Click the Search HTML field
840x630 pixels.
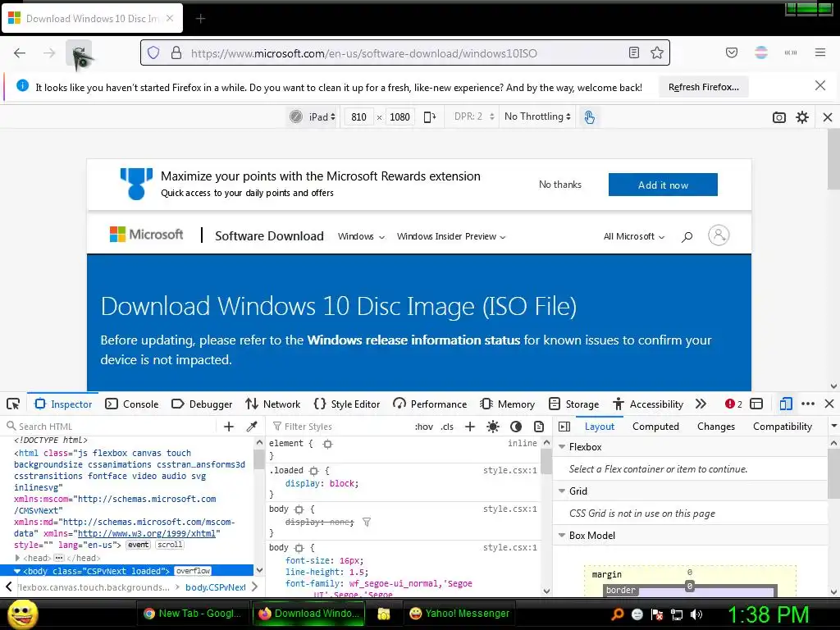[110, 427]
